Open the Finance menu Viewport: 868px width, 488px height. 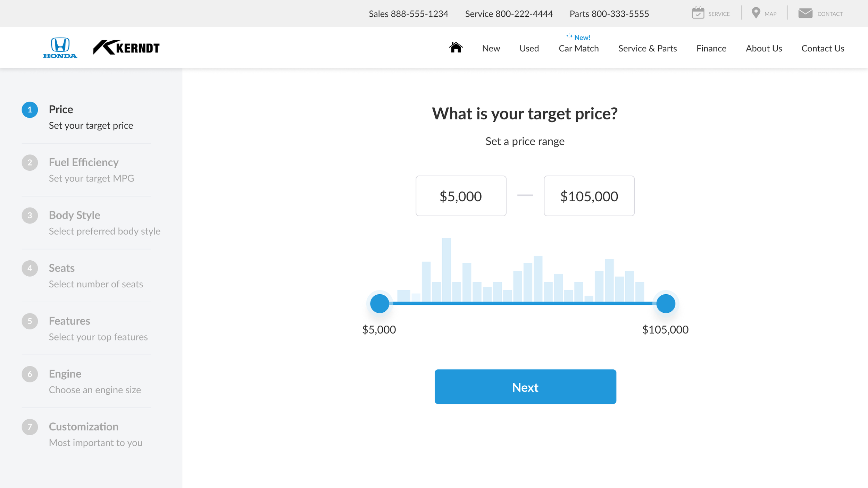tap(711, 48)
